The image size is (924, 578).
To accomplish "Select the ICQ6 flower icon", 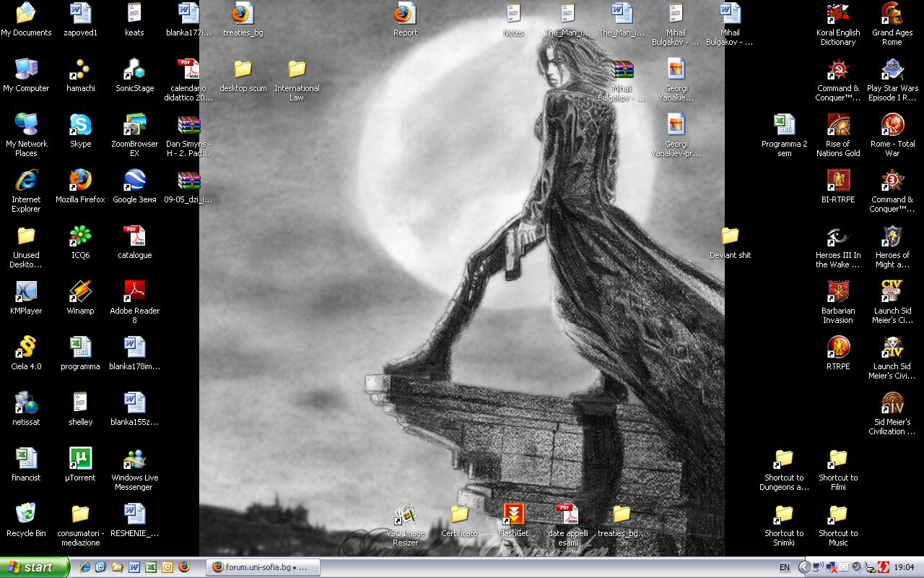I will [x=80, y=236].
